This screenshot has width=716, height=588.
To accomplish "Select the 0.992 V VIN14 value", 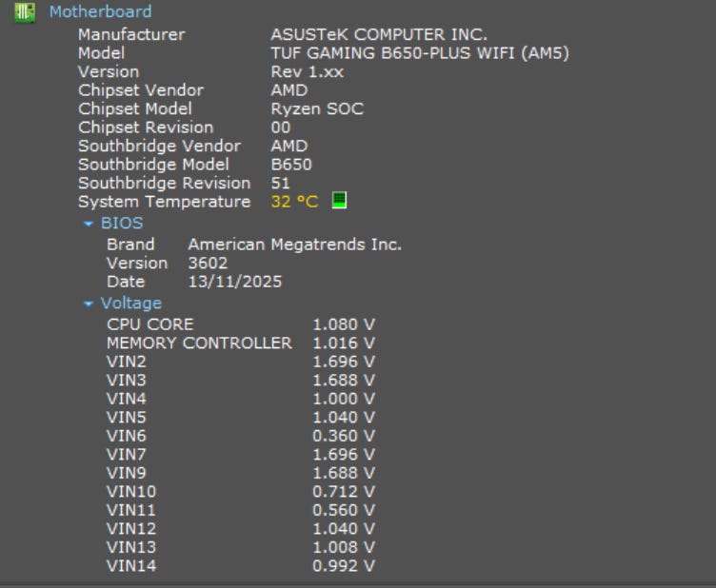I will click(x=344, y=566).
